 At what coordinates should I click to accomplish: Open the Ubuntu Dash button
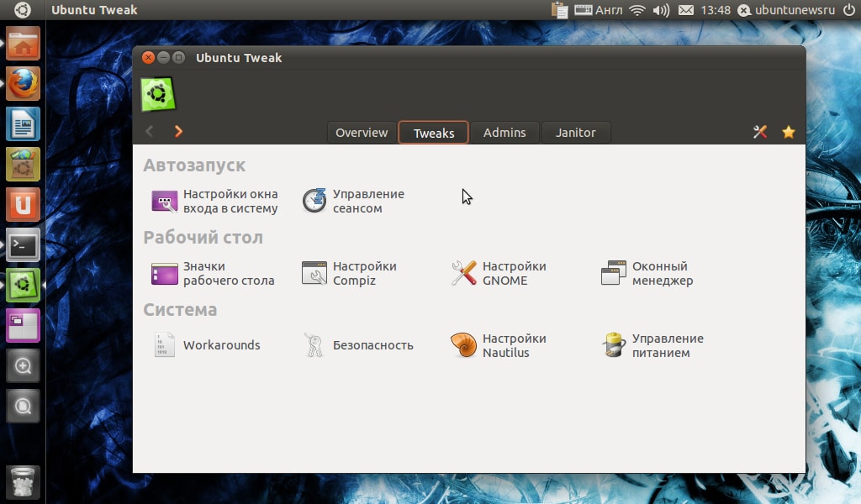coord(23,10)
